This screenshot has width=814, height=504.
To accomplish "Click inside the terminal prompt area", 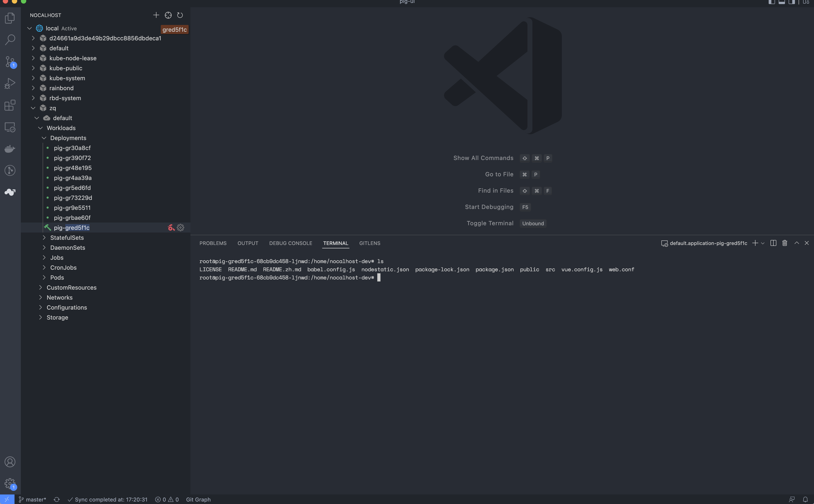I will (x=379, y=278).
